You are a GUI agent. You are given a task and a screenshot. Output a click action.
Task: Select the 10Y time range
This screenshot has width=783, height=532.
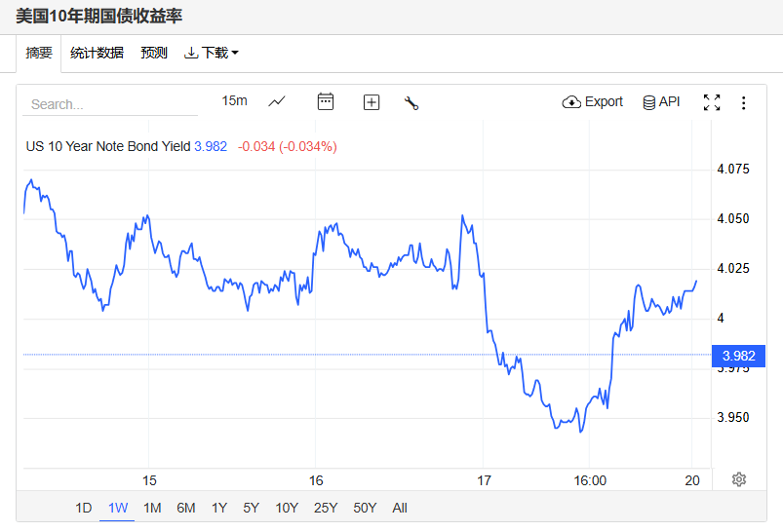pyautogui.click(x=287, y=508)
